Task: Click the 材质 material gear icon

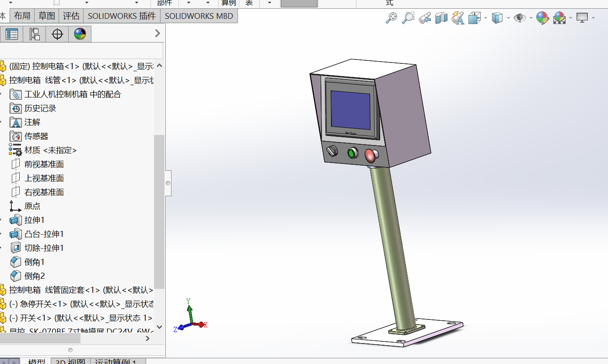Action: tap(15, 150)
